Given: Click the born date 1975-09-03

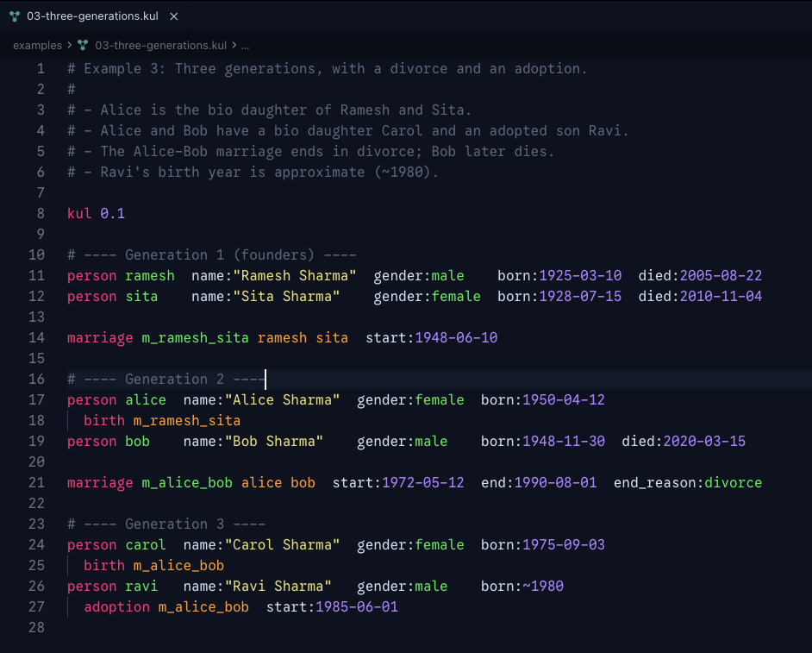Looking at the screenshot, I should click(x=564, y=545).
